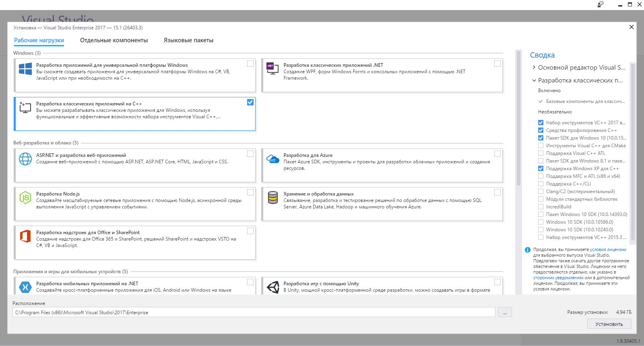The height and width of the screenshot is (346, 644).
Task: Click the .NET desktop development workload icon
Action: point(272,68)
